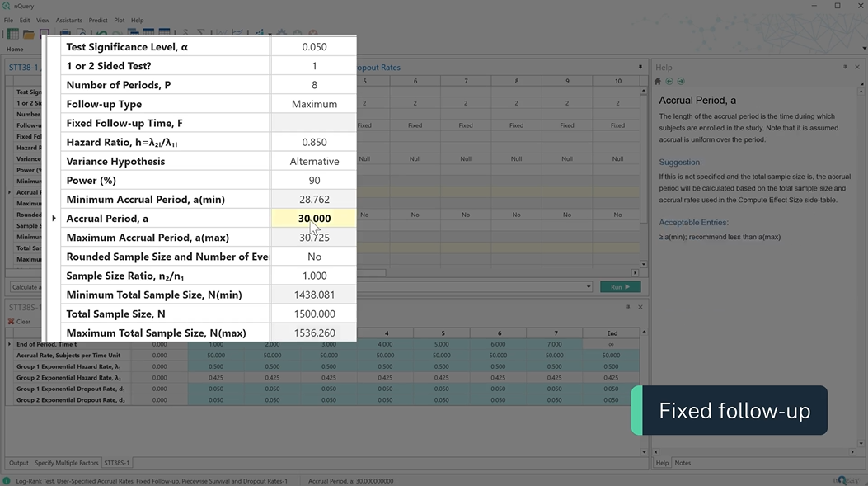Viewport: 868px width, 486px height.
Task: Go forward in the Help panel
Action: coord(681,81)
